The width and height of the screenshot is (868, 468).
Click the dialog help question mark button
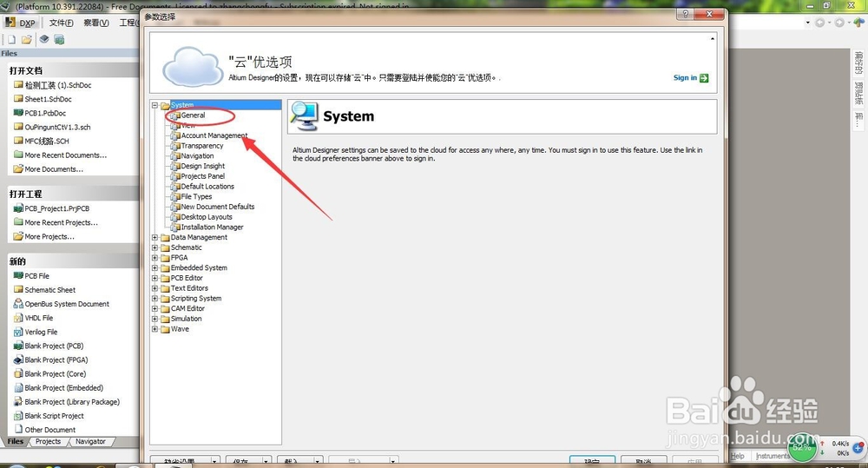[x=686, y=15]
